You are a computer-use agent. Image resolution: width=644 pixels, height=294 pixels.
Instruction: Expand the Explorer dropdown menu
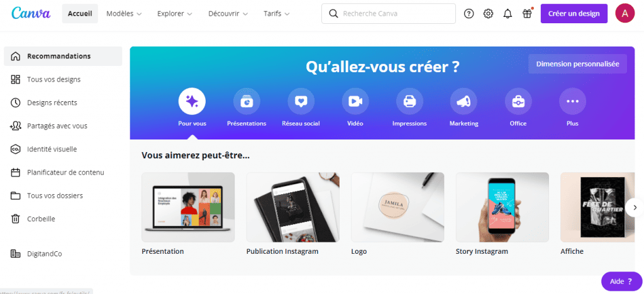coord(175,14)
